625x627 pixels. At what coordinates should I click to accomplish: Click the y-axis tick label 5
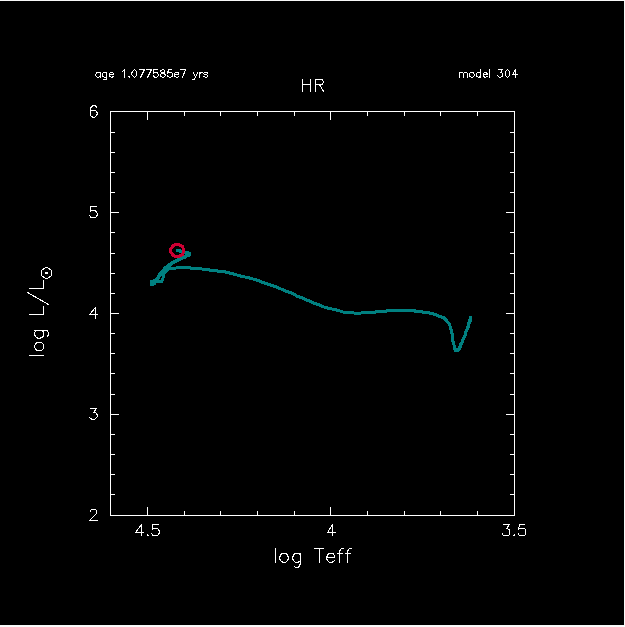point(93,213)
